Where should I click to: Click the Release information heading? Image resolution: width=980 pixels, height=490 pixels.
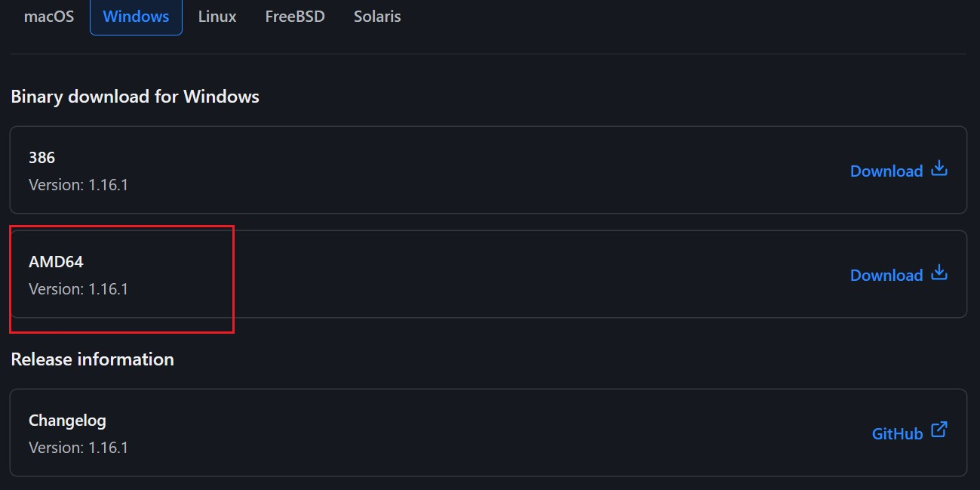92,359
